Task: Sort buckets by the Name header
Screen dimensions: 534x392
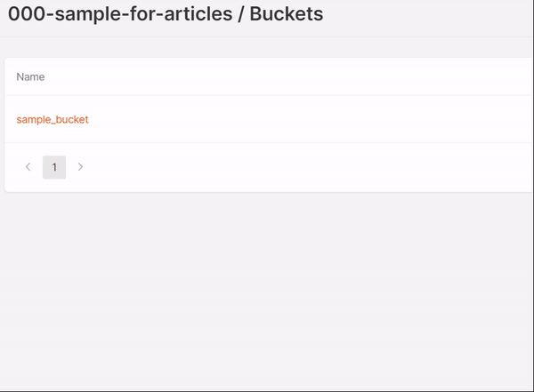Action: (x=30, y=77)
